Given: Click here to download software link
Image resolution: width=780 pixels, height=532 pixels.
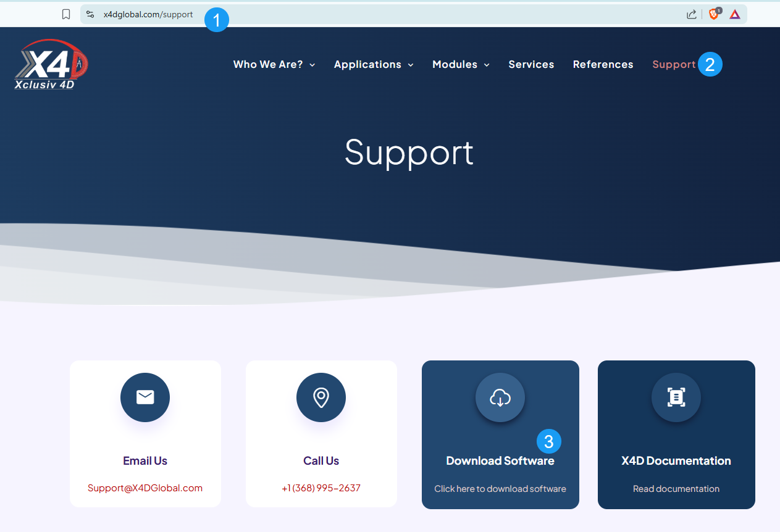Looking at the screenshot, I should point(500,489).
